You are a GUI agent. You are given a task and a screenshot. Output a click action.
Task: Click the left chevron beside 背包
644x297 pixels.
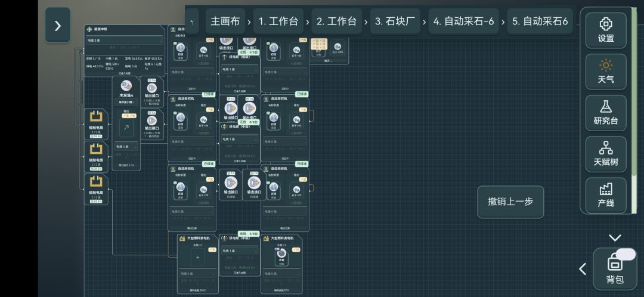coord(583,269)
